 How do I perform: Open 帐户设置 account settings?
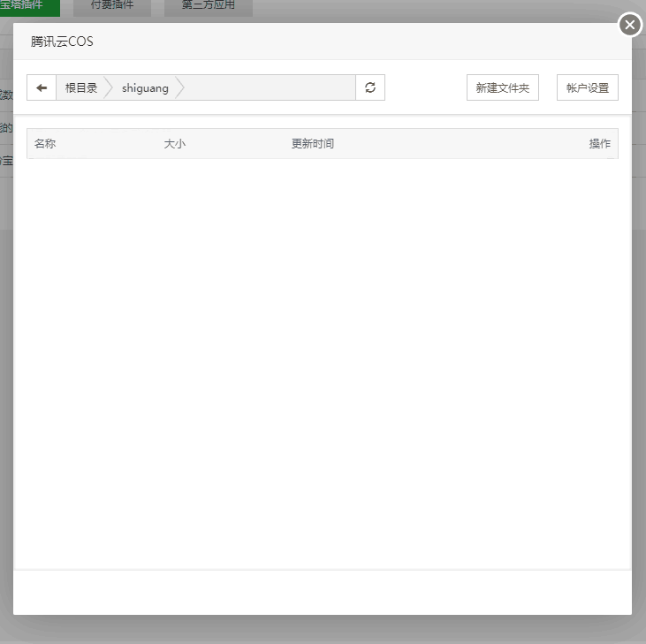coord(588,87)
